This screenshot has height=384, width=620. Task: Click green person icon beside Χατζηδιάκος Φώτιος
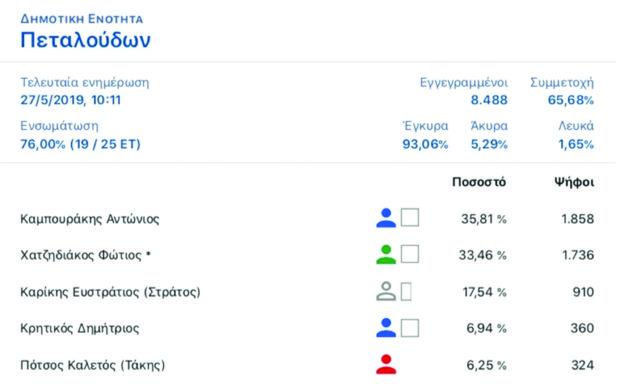[x=386, y=254]
